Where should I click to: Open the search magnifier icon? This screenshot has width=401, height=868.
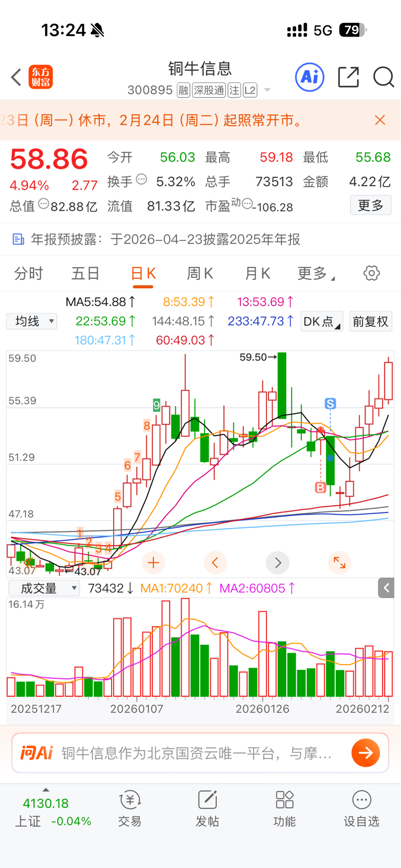(x=383, y=77)
